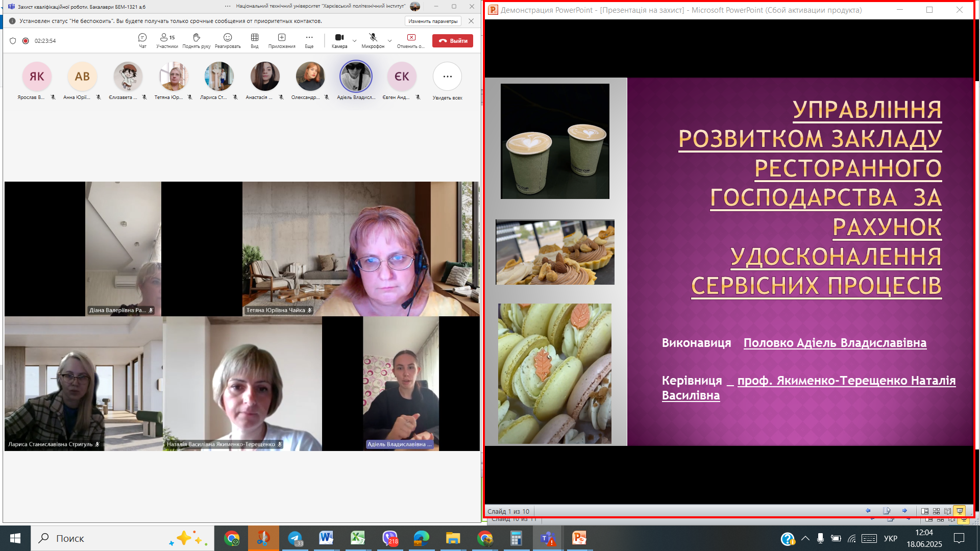This screenshot has width=980, height=551.
Task: Toggle the recording indicator button
Action: click(26, 41)
